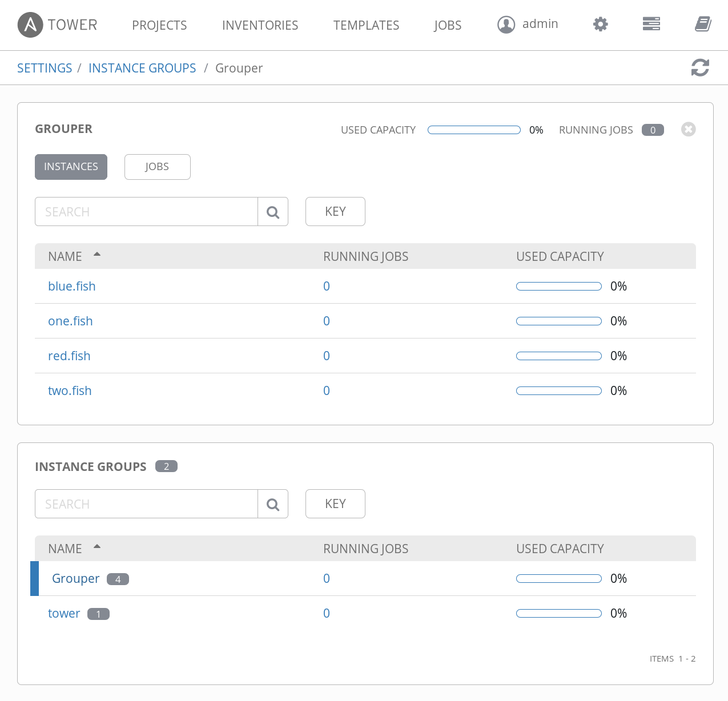
Task: Open the blue.fish instance link
Action: click(72, 287)
